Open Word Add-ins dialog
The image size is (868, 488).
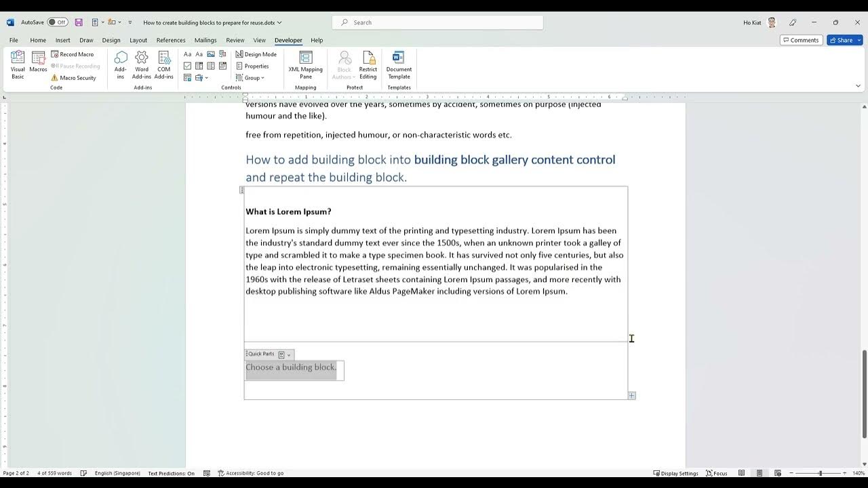tap(142, 65)
